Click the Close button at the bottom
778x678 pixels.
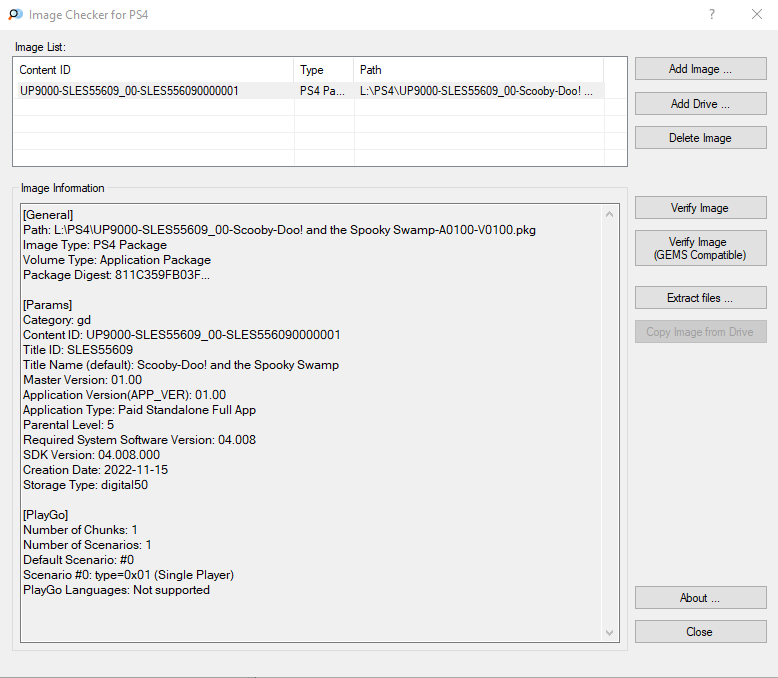click(701, 632)
